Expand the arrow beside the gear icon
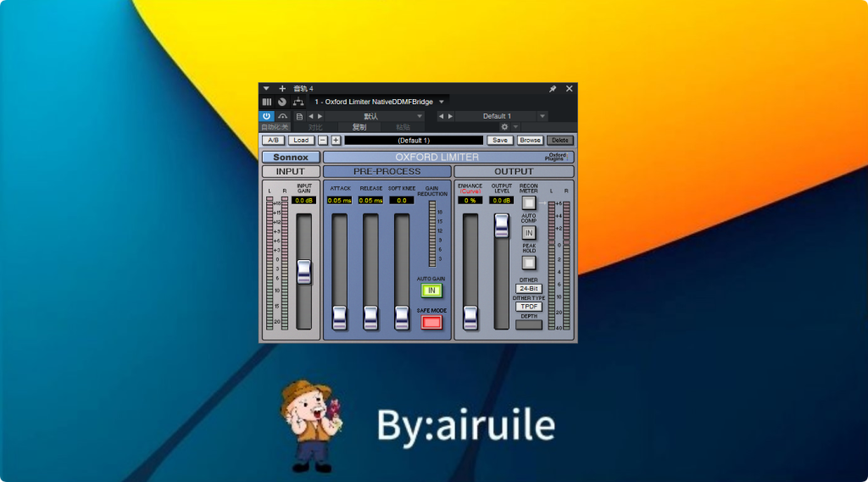This screenshot has height=482, width=868. click(x=515, y=127)
